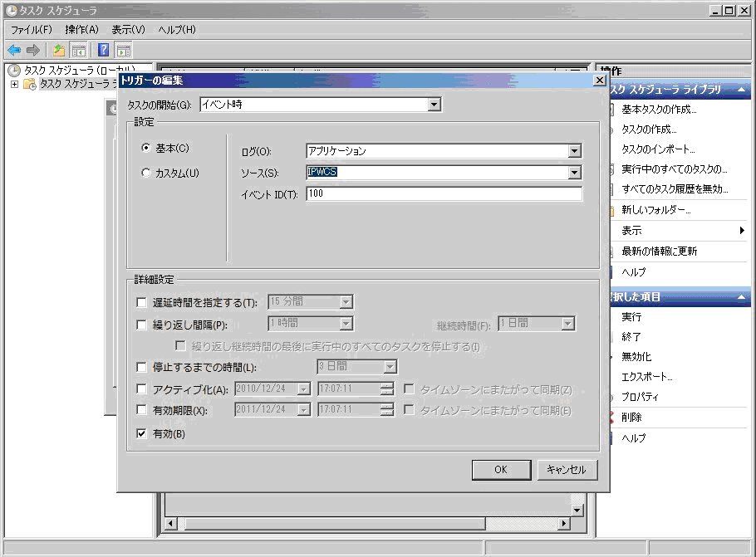Open the 1 日間 duration dropdown

coord(567,323)
